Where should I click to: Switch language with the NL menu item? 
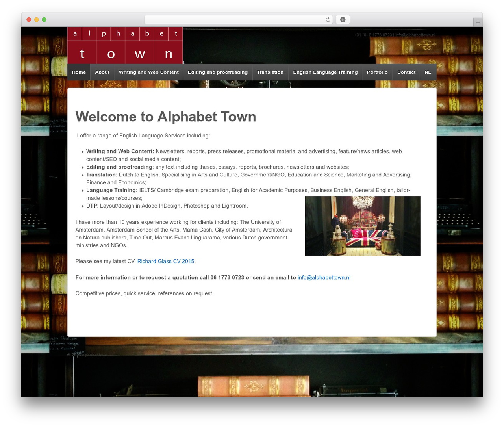pos(428,72)
